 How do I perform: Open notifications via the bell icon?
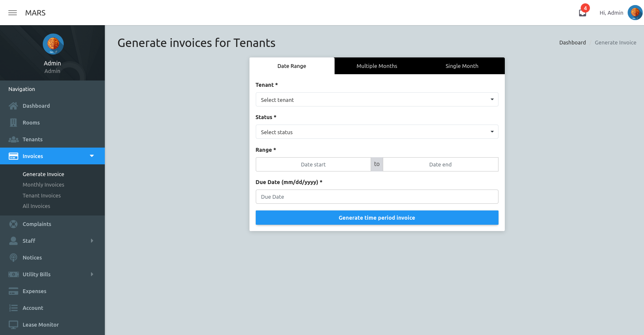(582, 13)
